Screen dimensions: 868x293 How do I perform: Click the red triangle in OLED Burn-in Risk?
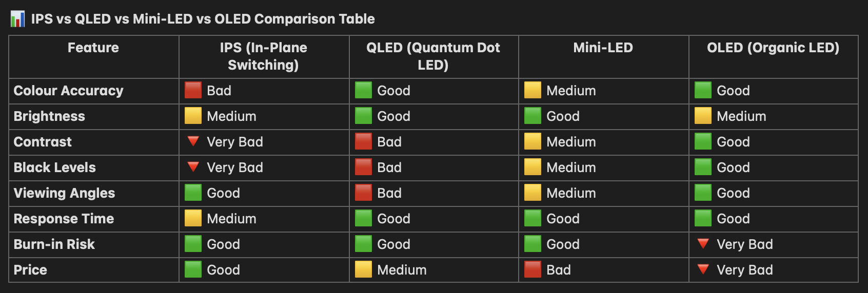703,243
